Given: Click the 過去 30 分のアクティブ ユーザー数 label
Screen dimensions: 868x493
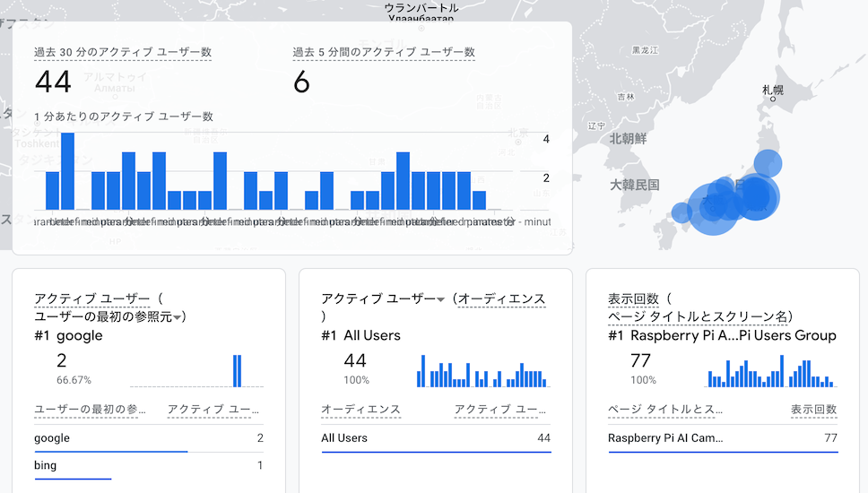Looking at the screenshot, I should tap(123, 53).
